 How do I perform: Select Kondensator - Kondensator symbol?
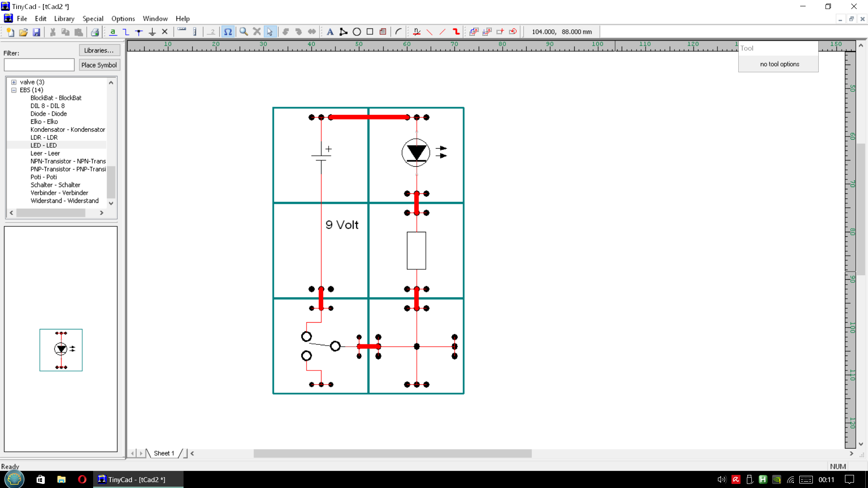tap(68, 130)
